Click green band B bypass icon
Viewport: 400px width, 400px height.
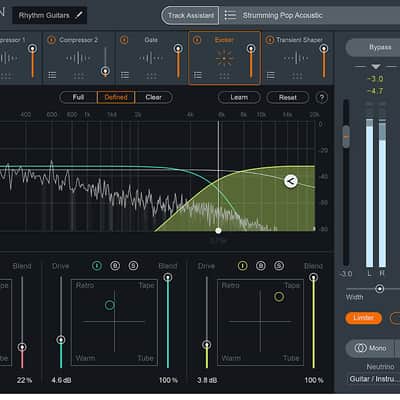pyautogui.click(x=115, y=266)
